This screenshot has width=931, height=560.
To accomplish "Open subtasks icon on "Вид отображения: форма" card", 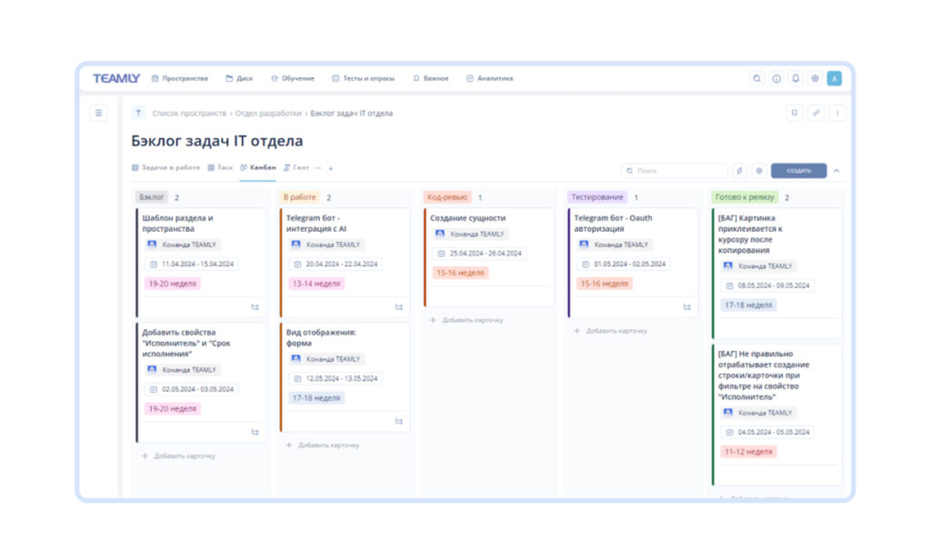I will [x=398, y=421].
